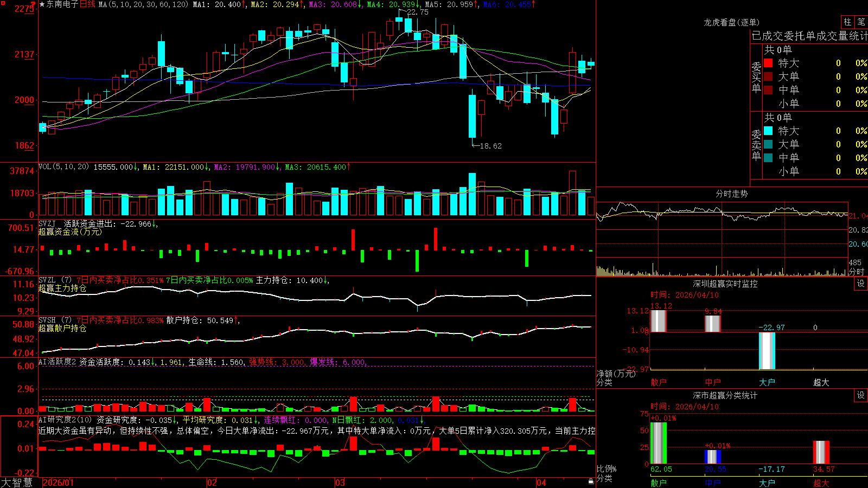
Task: Click the 强势线: 3.000 label
Action: pyautogui.click(x=277, y=362)
